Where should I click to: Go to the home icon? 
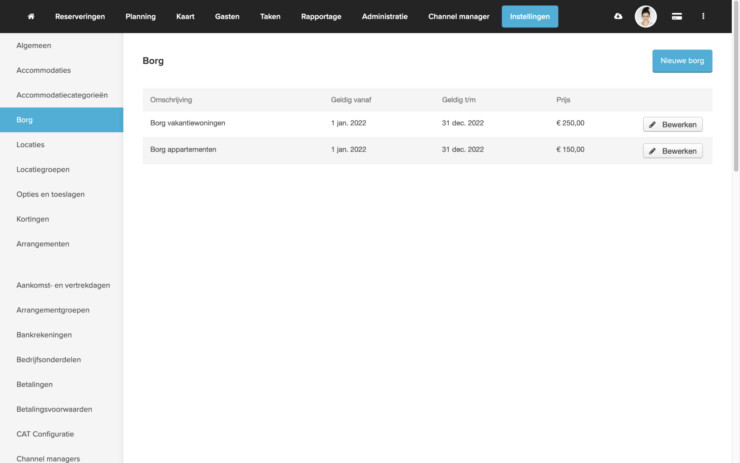(x=31, y=17)
